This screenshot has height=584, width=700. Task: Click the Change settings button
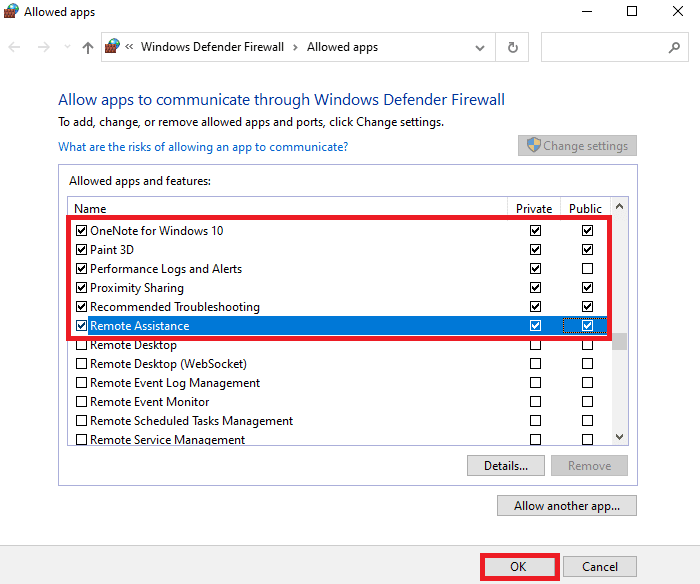[x=577, y=146]
